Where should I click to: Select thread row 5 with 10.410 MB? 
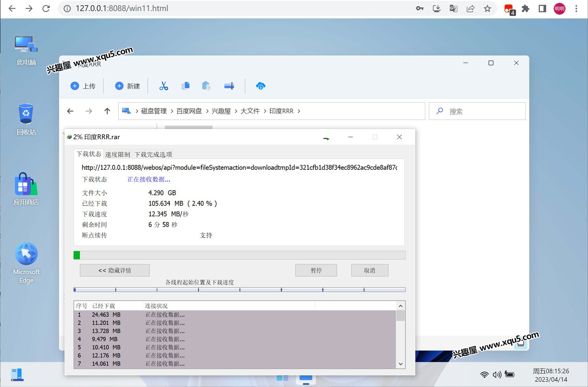click(x=235, y=347)
